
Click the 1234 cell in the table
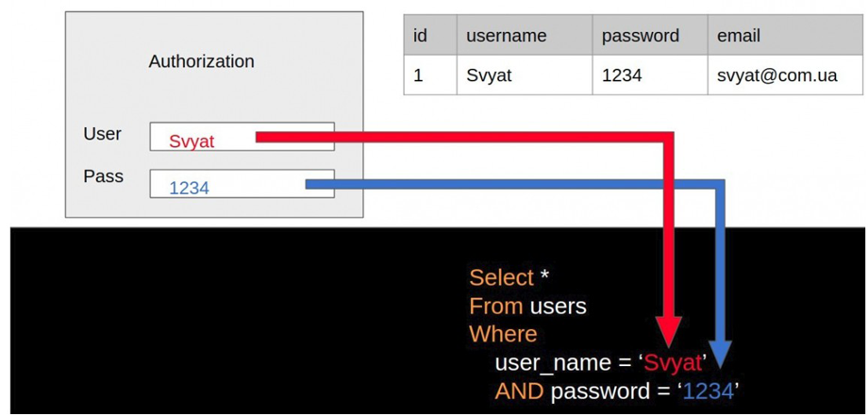click(622, 75)
